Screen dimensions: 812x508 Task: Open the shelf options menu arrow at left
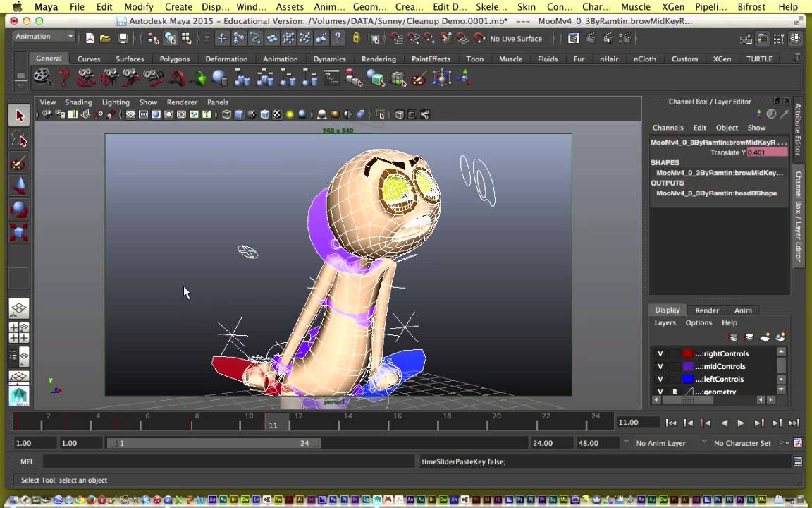click(20, 85)
